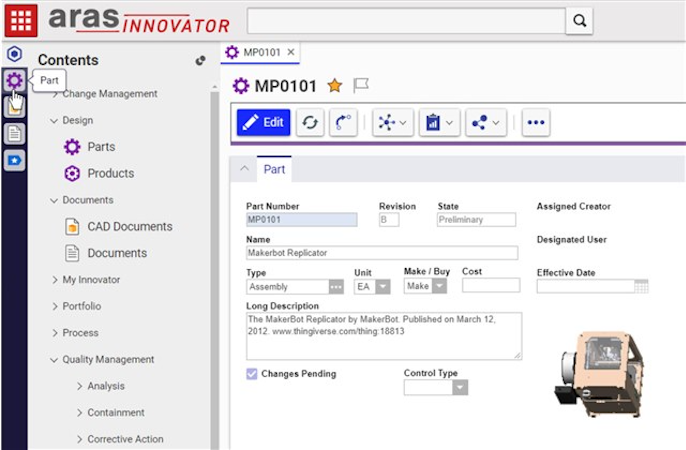Select the Part gear icon in sidebar

coord(14,80)
